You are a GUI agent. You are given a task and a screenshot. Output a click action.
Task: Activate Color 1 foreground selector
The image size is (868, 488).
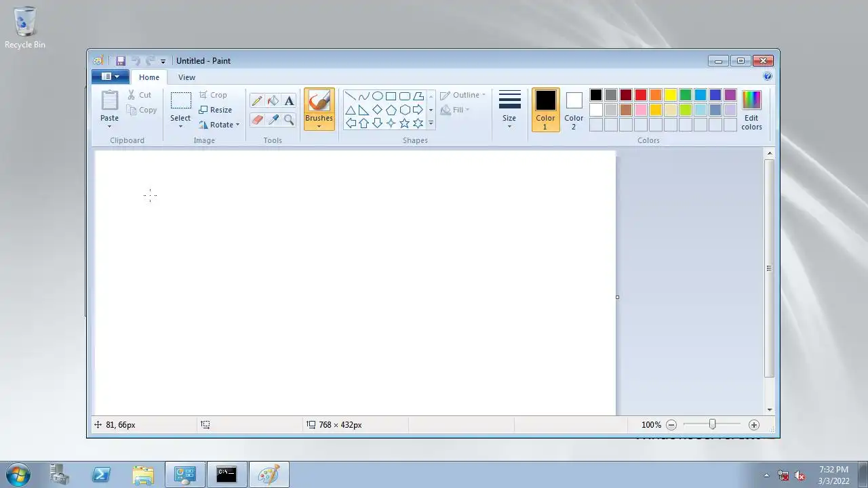pyautogui.click(x=545, y=110)
